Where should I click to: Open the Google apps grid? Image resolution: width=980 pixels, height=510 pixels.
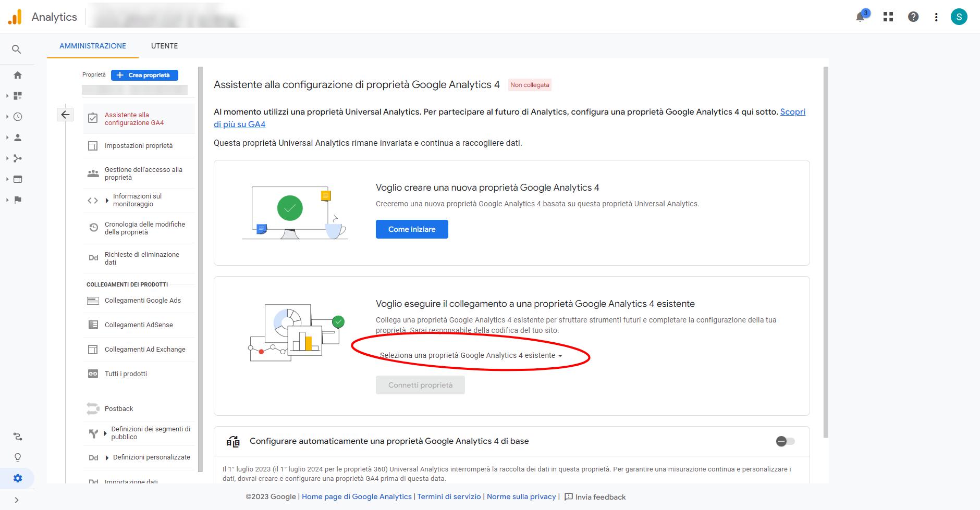click(x=888, y=17)
